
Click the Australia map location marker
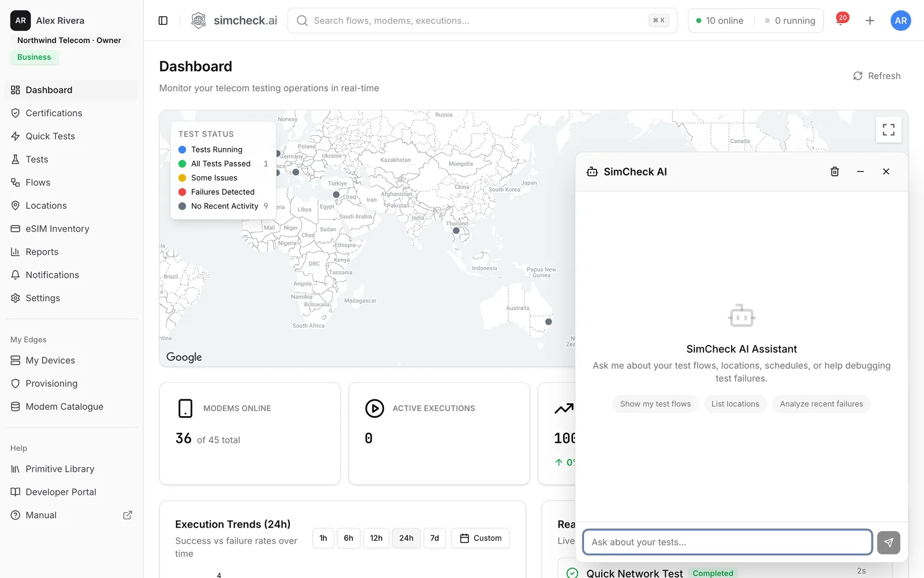pyautogui.click(x=549, y=322)
